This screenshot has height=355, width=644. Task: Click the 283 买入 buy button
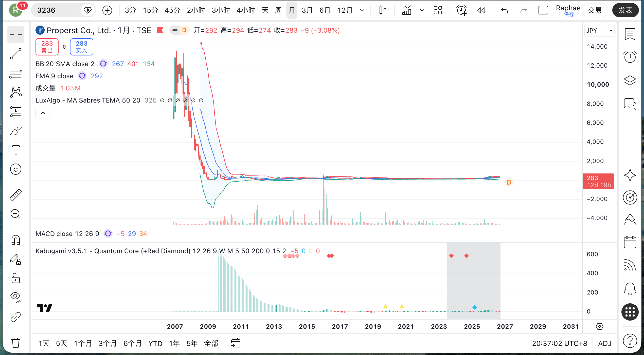click(x=81, y=47)
